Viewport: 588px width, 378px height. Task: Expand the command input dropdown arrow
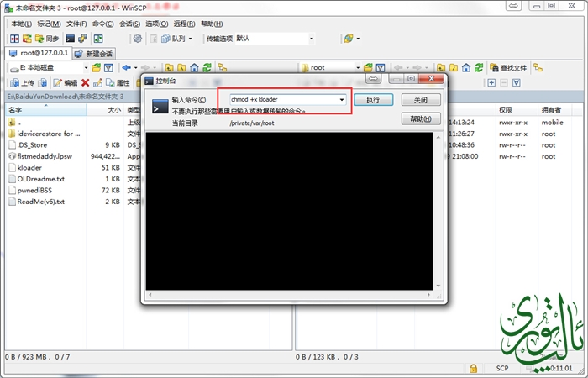[342, 99]
